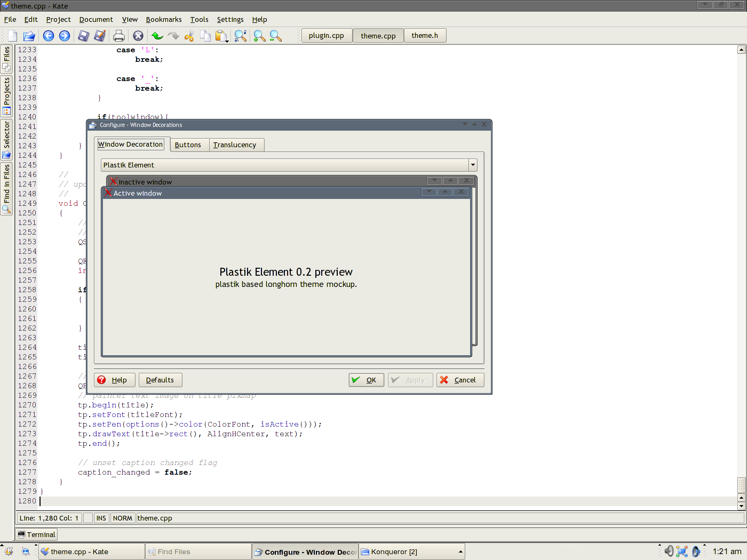Open the Tools menu
The height and width of the screenshot is (560, 747).
click(x=200, y=20)
